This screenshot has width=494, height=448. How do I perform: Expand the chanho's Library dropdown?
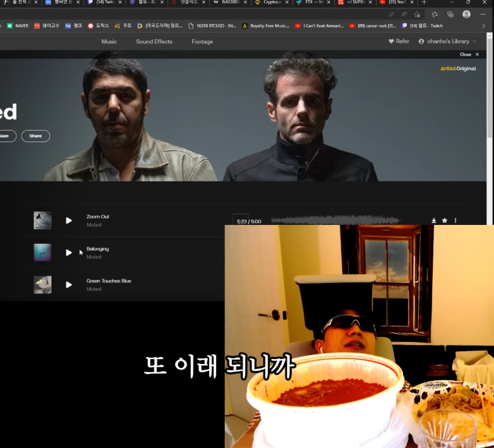[x=447, y=41]
